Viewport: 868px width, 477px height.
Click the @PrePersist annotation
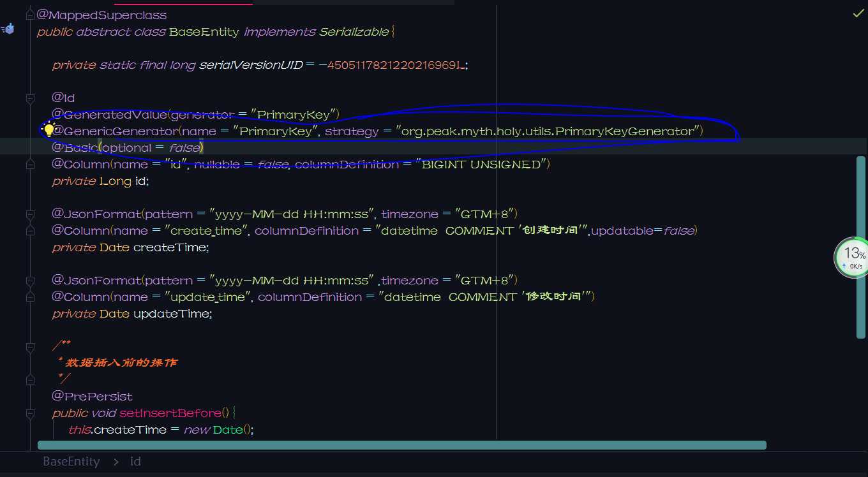pyautogui.click(x=92, y=396)
